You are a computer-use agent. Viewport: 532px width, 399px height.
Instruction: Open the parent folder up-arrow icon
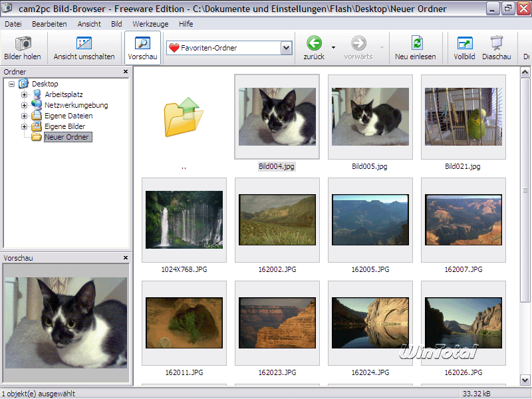point(183,116)
